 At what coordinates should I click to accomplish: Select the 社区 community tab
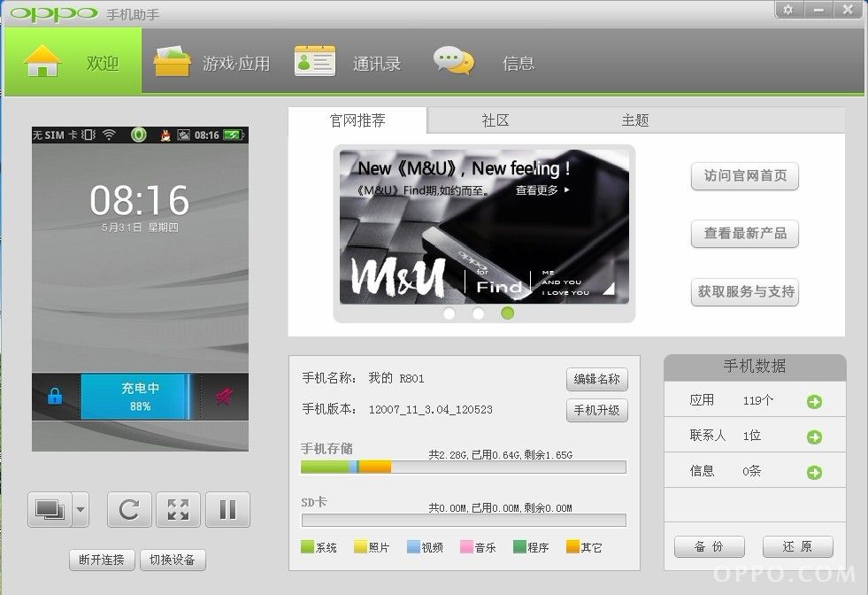[495, 120]
